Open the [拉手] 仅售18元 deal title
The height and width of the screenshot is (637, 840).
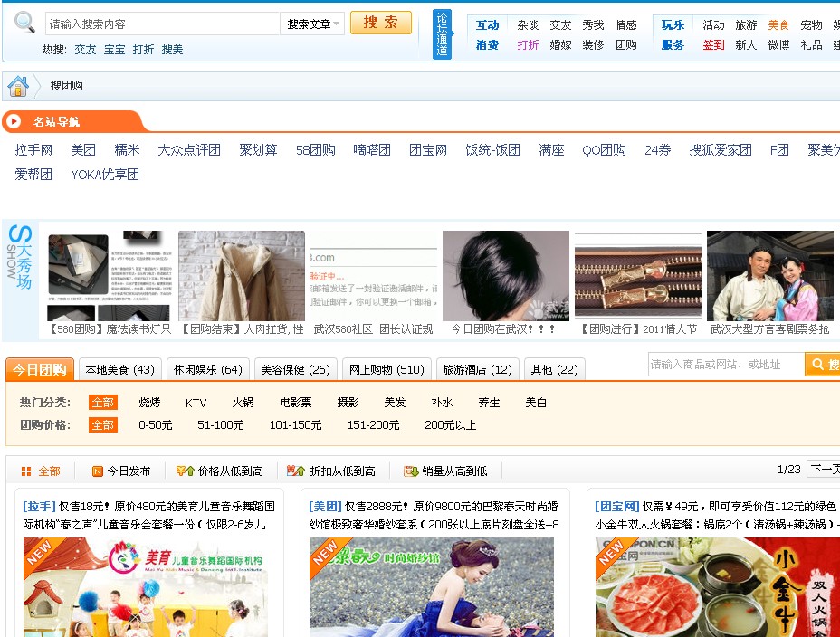[x=149, y=515]
